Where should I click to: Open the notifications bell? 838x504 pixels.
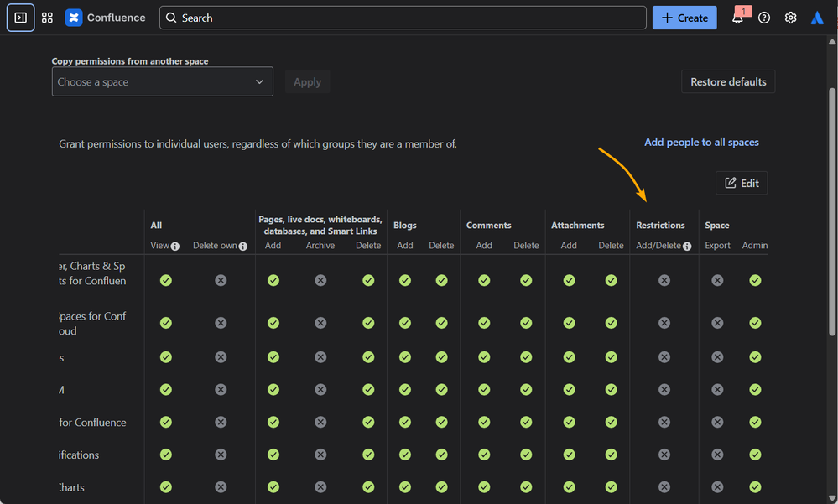pos(737,18)
